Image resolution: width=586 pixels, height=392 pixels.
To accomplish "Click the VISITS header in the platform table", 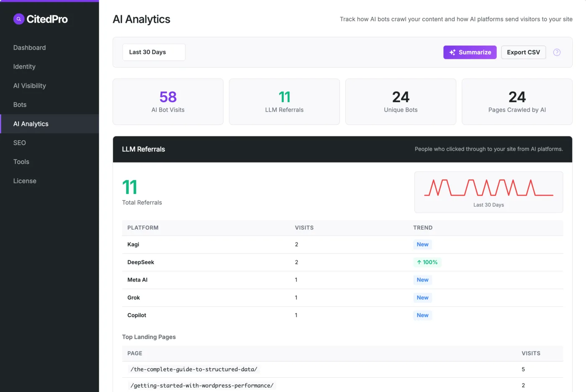I will (304, 228).
